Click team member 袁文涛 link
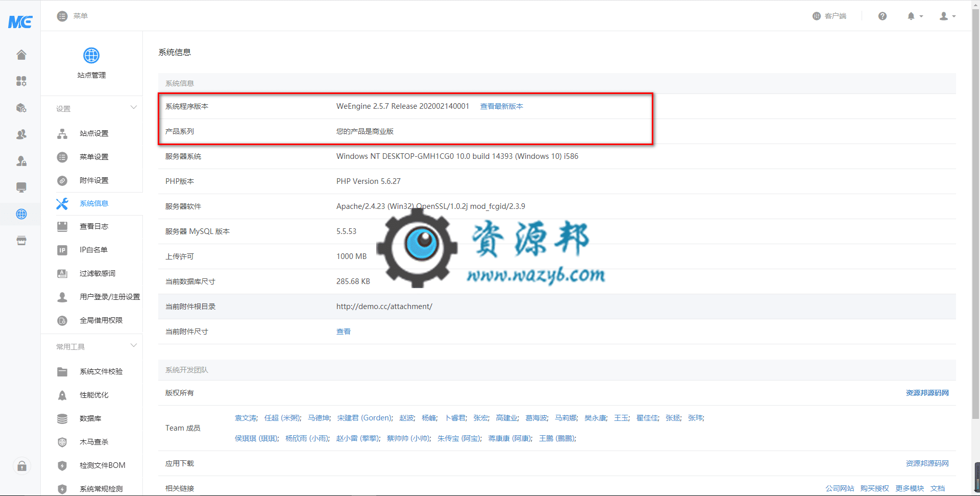The image size is (980, 496). (246, 418)
